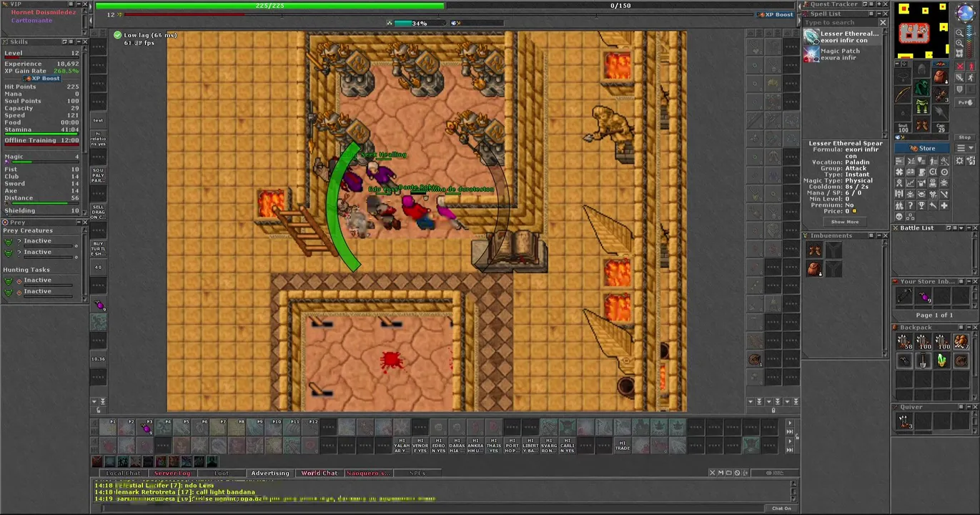Collapse the Quiver panel
The image size is (980, 515).
click(969, 407)
